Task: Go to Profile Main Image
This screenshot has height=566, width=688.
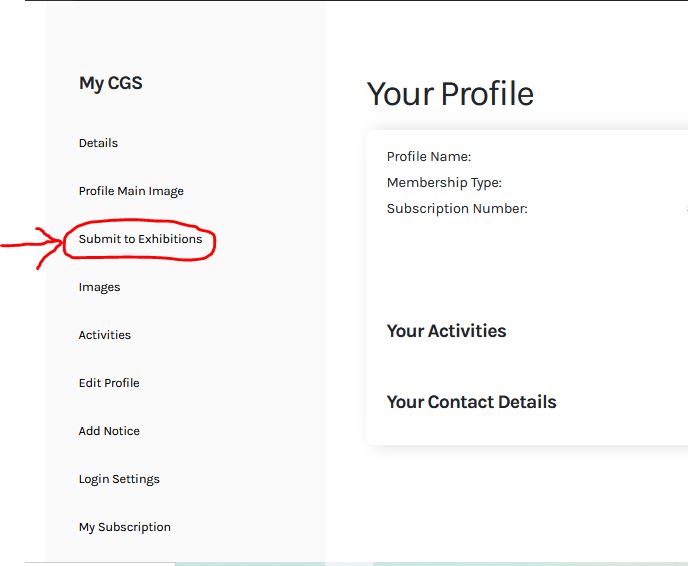Action: point(131,191)
